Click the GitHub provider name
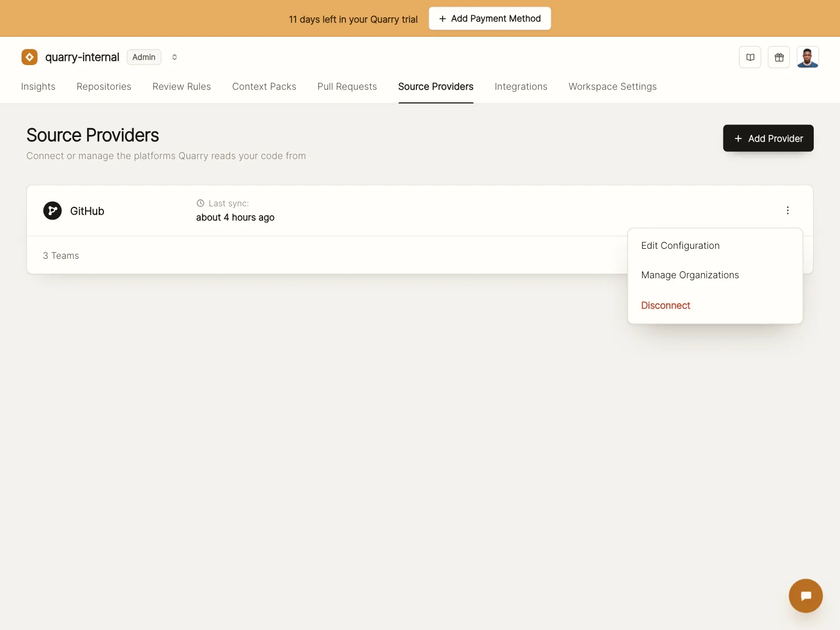The image size is (840, 630). click(x=87, y=211)
